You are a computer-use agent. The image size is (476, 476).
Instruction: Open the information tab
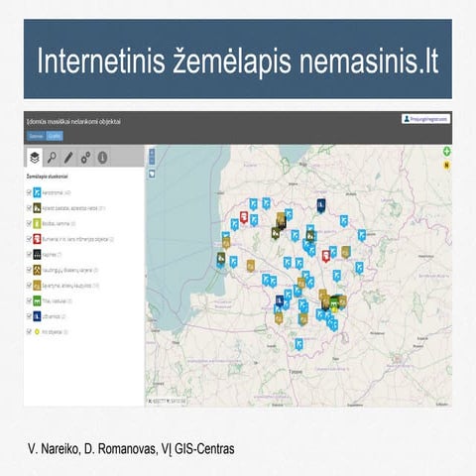coord(102,158)
